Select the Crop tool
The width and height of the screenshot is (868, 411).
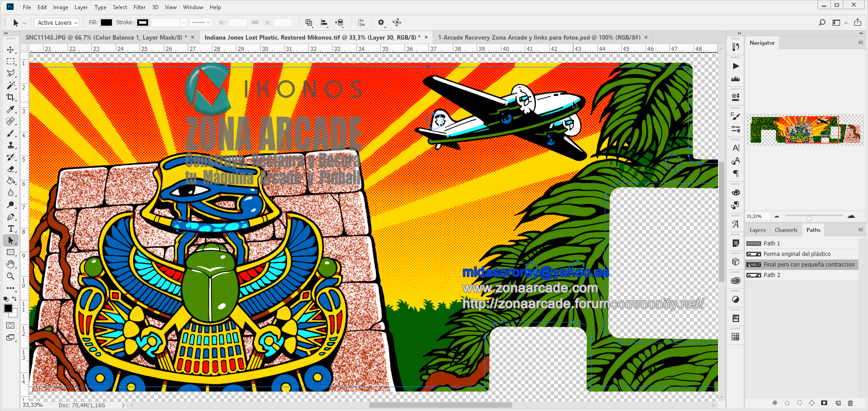[11, 97]
